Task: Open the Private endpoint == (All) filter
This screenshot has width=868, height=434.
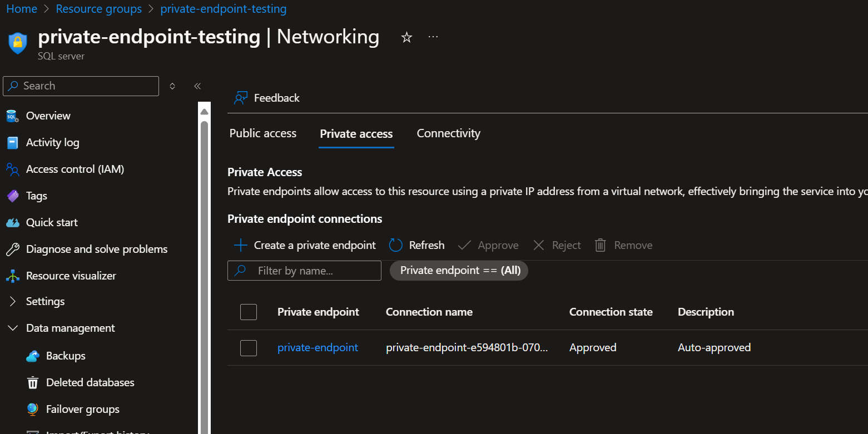Action: (459, 271)
